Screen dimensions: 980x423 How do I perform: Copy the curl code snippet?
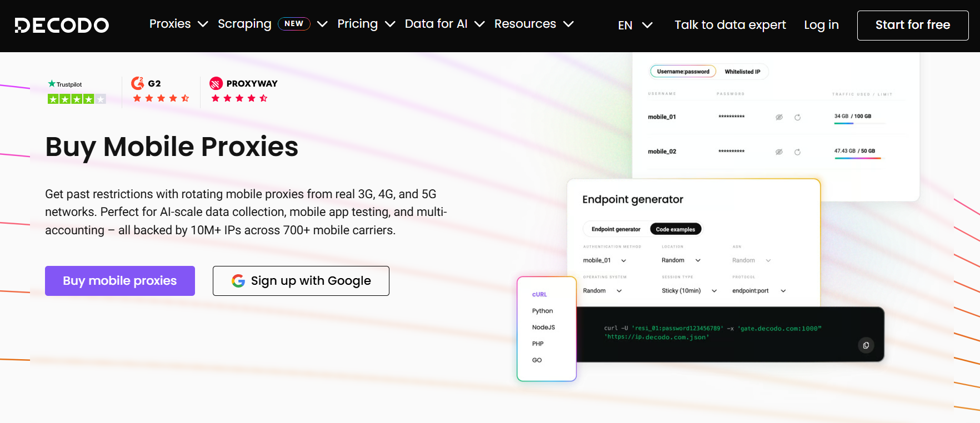pyautogui.click(x=866, y=345)
